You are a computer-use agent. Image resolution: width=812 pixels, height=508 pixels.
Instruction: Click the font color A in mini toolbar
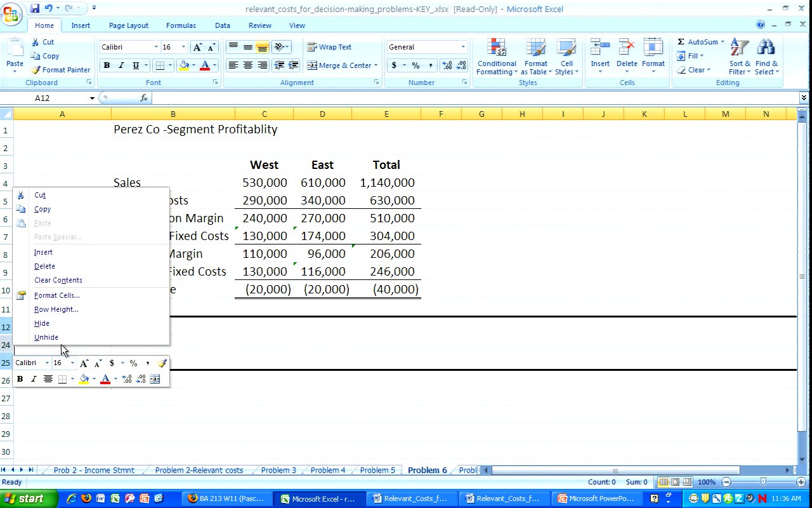point(105,379)
